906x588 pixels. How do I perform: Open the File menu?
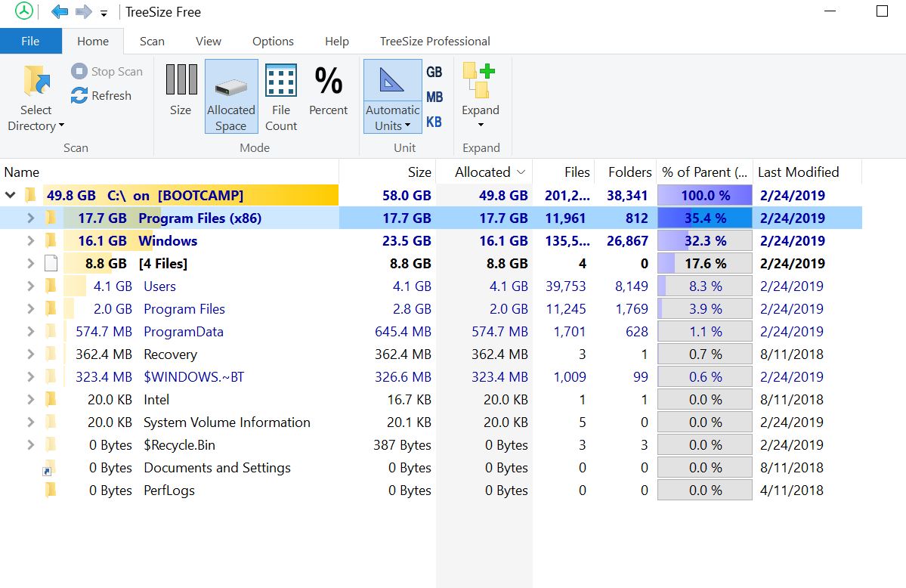coord(31,41)
